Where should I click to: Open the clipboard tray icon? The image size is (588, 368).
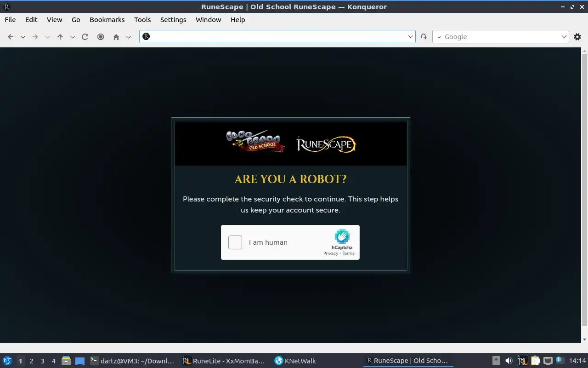[x=535, y=361]
